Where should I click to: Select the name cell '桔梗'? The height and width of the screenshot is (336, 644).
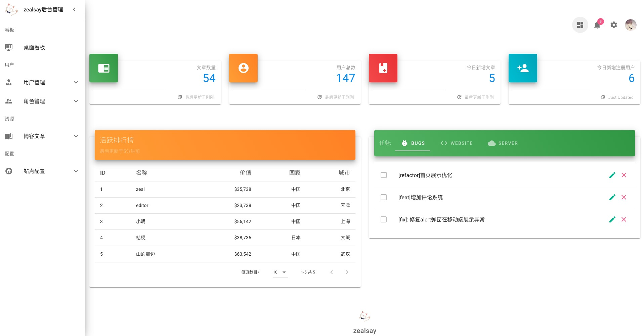(x=141, y=238)
